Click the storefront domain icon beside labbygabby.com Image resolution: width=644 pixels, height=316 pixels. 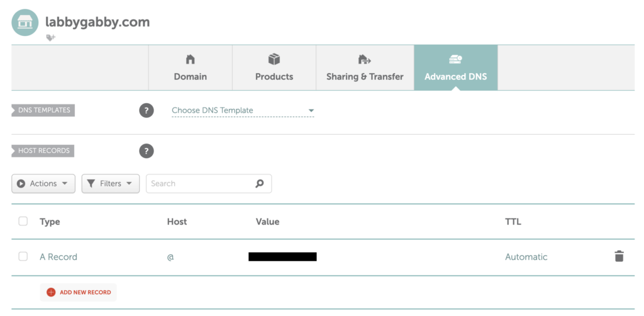pyautogui.click(x=25, y=22)
